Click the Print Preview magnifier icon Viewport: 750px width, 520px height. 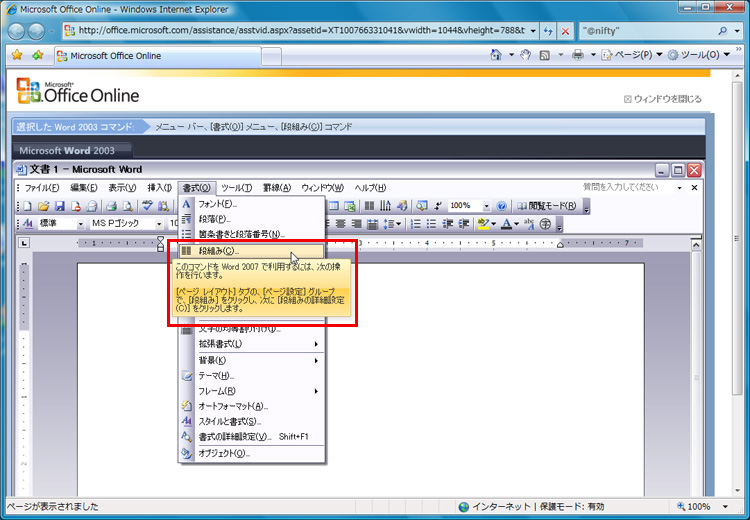[x=127, y=206]
